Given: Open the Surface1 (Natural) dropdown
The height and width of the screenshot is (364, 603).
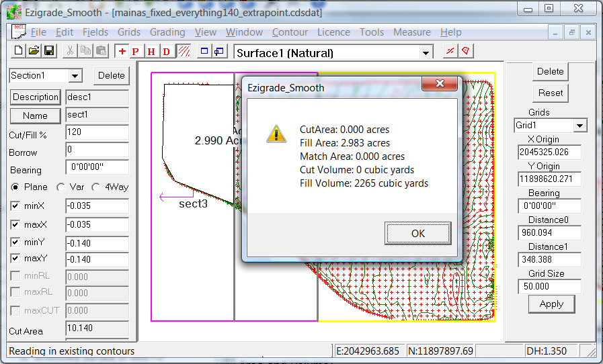Looking at the screenshot, I should (426, 53).
